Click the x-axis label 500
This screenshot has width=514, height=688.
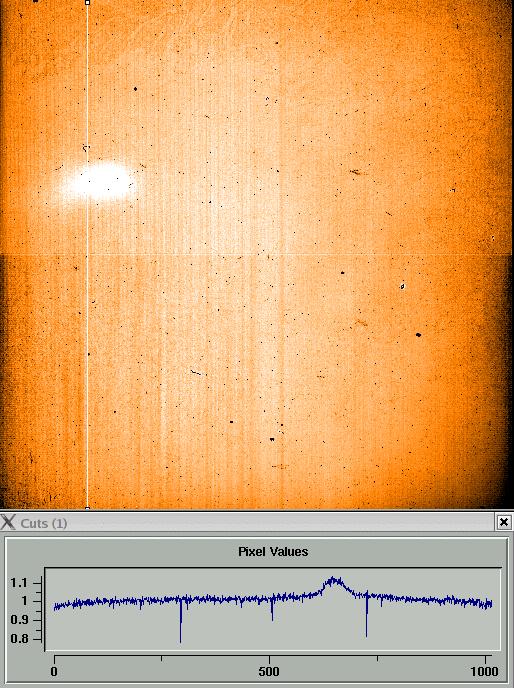pyautogui.click(x=269, y=671)
